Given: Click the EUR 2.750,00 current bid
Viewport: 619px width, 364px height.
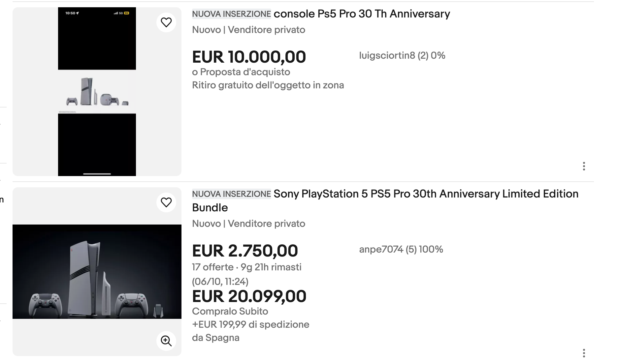Looking at the screenshot, I should pyautogui.click(x=245, y=251).
